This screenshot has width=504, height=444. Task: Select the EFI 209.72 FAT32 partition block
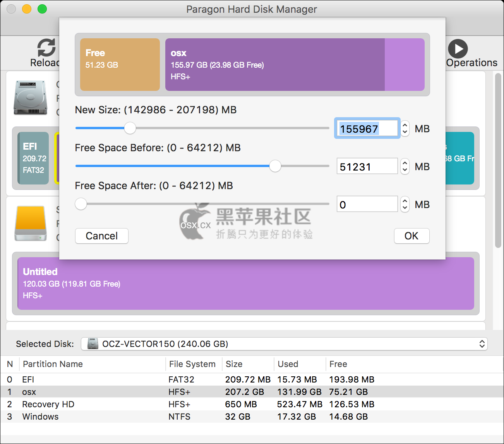[33, 158]
